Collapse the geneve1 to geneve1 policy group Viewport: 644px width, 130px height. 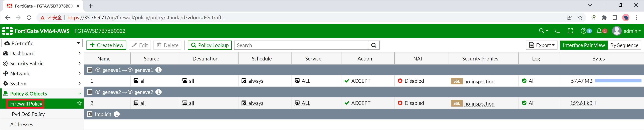click(x=90, y=70)
